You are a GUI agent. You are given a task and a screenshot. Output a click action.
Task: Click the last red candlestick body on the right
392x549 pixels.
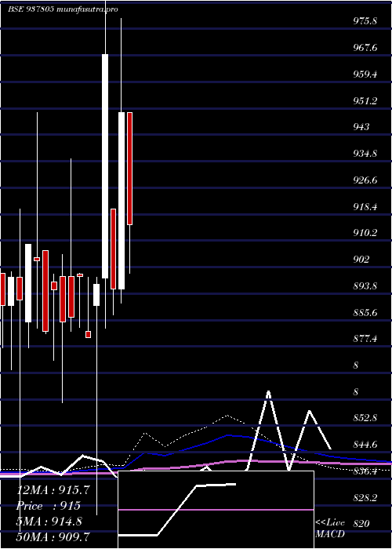pyautogui.click(x=129, y=169)
